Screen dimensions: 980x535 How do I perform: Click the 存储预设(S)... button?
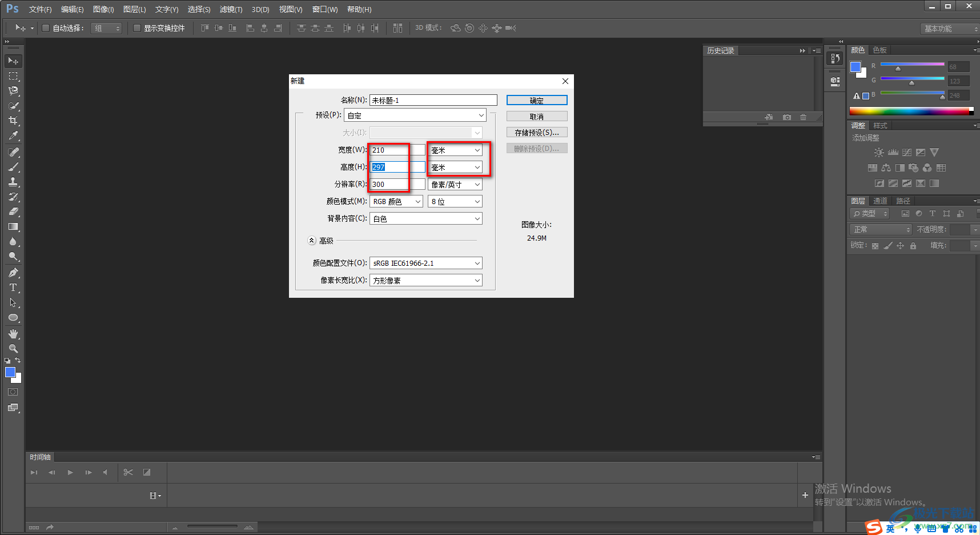point(537,133)
